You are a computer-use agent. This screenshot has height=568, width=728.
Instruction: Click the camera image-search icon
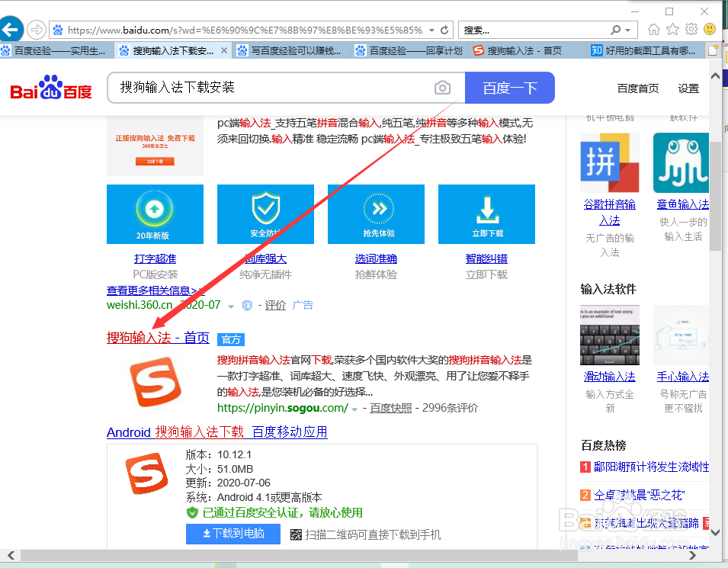442,88
